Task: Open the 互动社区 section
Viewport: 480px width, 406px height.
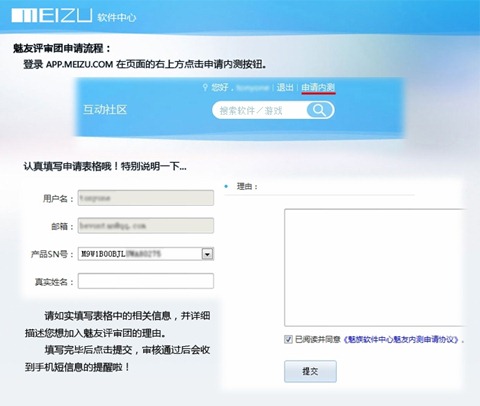Action: point(105,110)
